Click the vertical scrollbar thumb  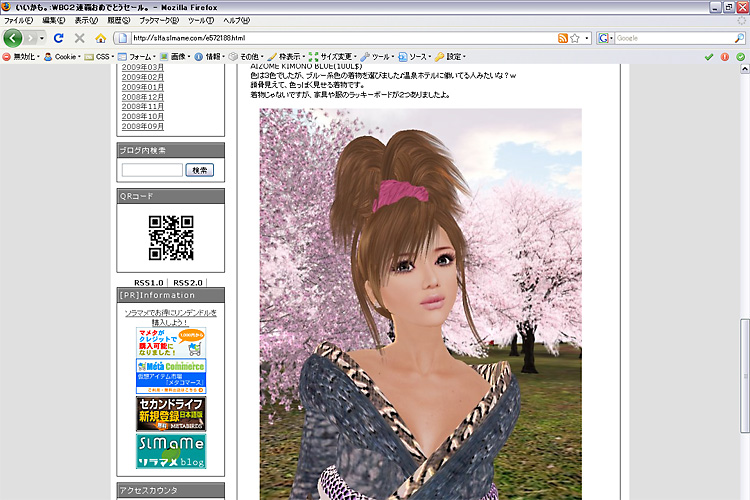(x=745, y=376)
